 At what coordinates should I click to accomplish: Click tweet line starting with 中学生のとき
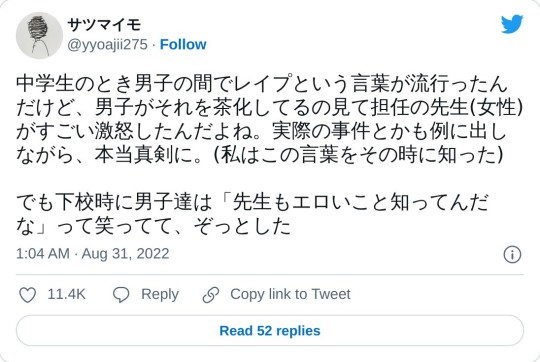[x=262, y=84]
